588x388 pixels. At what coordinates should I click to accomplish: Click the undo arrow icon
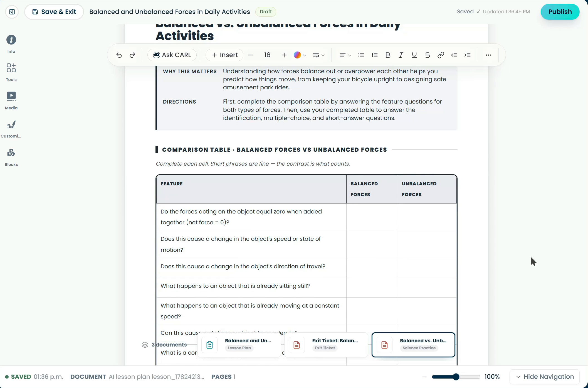pos(119,55)
